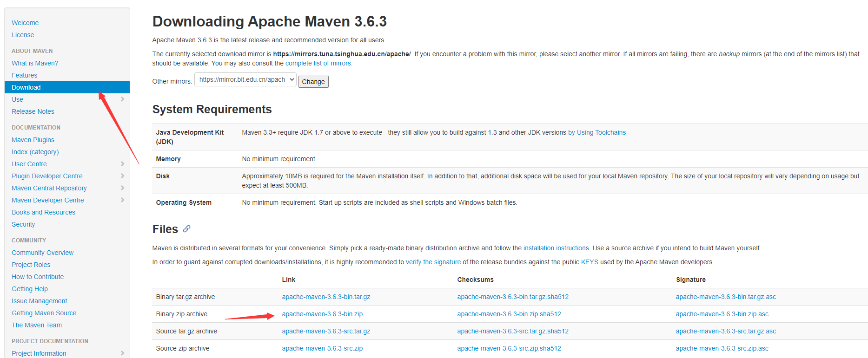Expand the Project Information chevron
The image size is (868, 358).
tap(122, 353)
